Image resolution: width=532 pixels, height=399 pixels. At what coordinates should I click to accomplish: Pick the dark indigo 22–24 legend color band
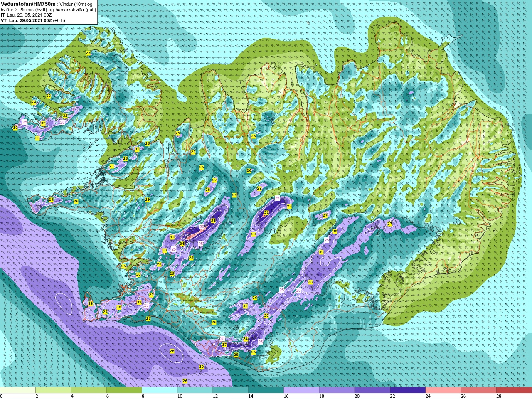(407, 390)
